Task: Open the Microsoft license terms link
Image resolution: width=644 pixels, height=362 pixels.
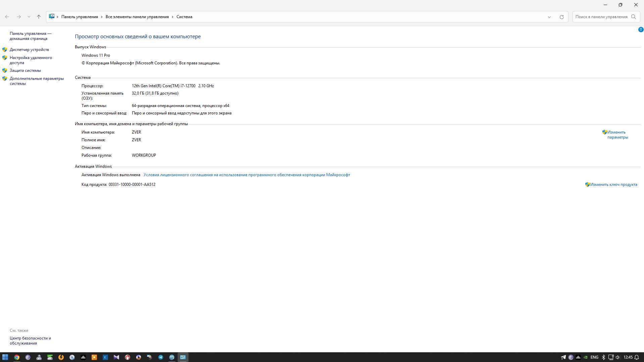Action: point(247,175)
